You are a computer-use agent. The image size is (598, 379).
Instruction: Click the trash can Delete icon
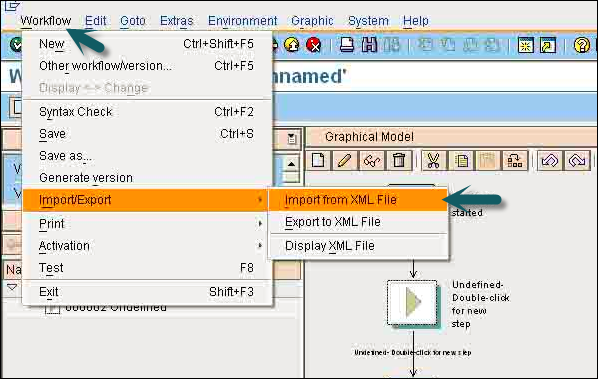(399, 160)
